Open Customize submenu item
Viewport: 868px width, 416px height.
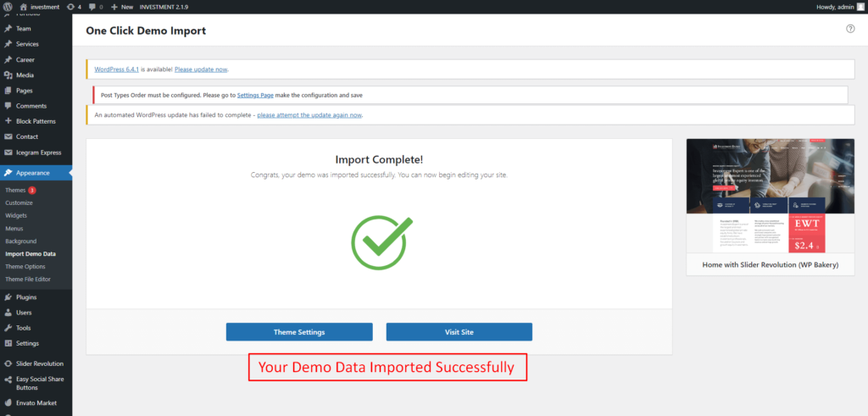tap(19, 203)
